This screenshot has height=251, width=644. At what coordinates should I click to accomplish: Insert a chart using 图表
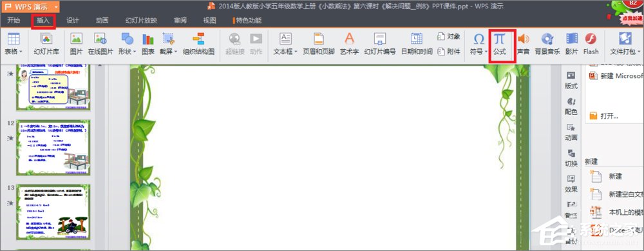click(x=148, y=44)
